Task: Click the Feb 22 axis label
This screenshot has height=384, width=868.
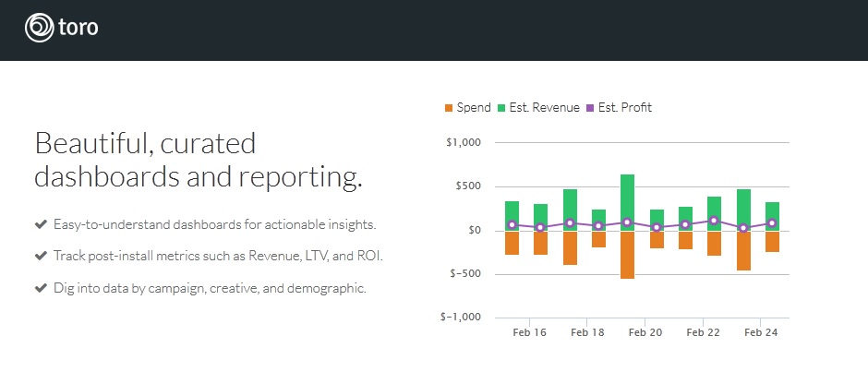Action: [x=703, y=332]
